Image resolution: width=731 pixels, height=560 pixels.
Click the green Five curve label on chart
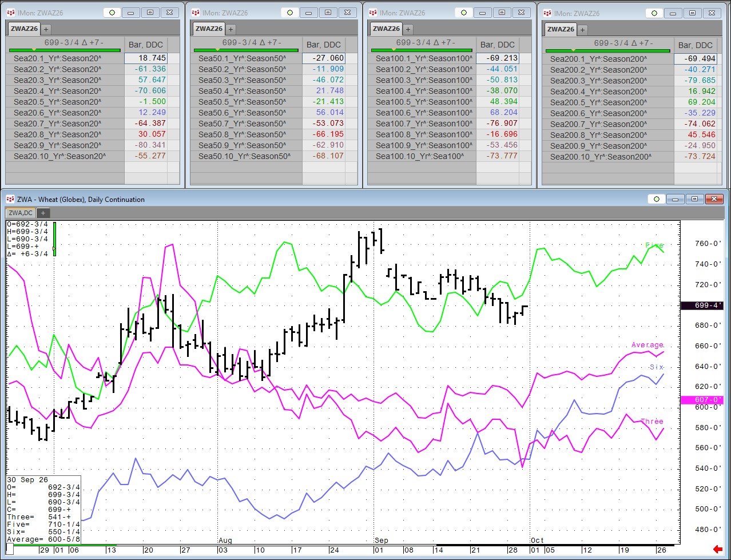tap(654, 245)
